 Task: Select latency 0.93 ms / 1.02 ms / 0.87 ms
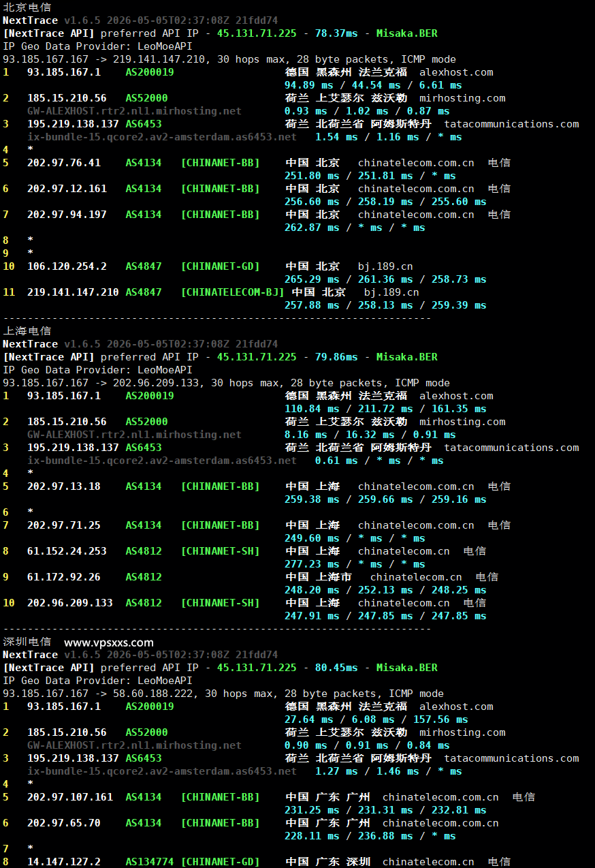(x=367, y=111)
